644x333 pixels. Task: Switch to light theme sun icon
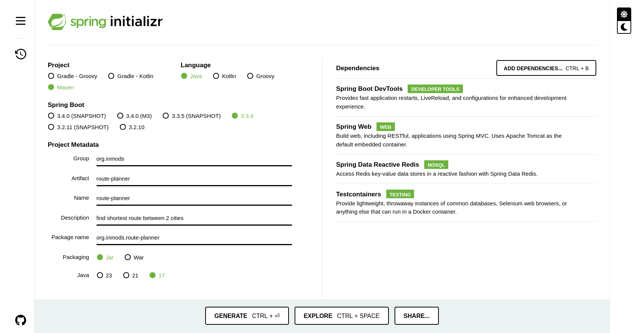tap(624, 14)
